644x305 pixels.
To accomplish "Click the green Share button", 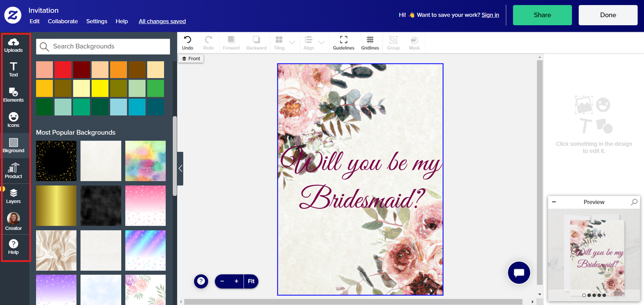I will coord(542,15).
